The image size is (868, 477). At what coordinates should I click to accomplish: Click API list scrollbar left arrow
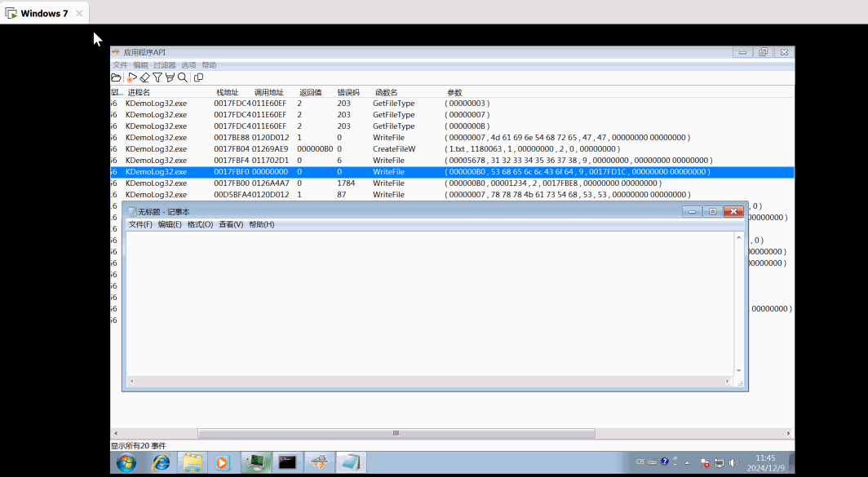[116, 433]
